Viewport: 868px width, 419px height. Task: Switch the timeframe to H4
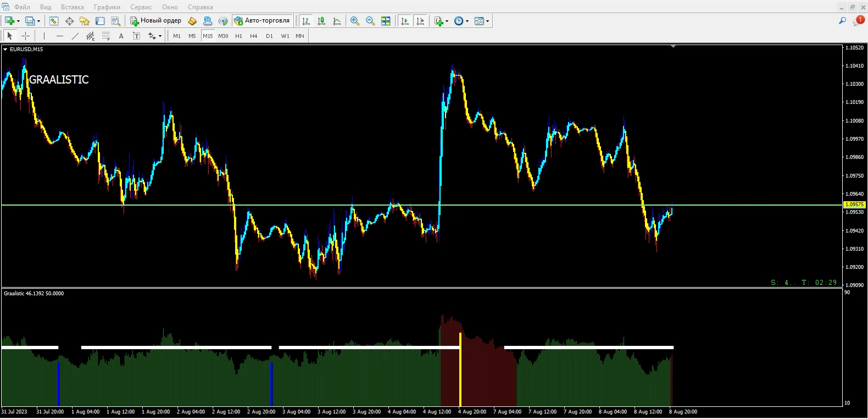tap(254, 36)
